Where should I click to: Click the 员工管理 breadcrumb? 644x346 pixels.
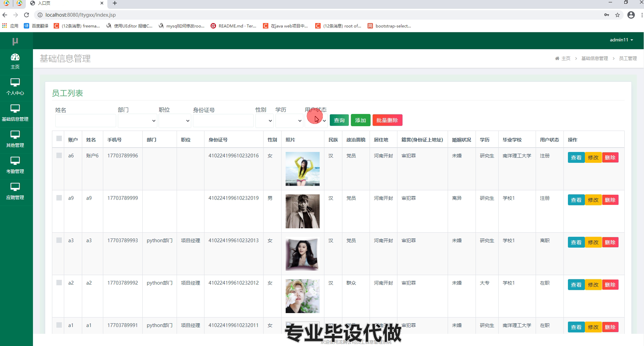point(628,58)
